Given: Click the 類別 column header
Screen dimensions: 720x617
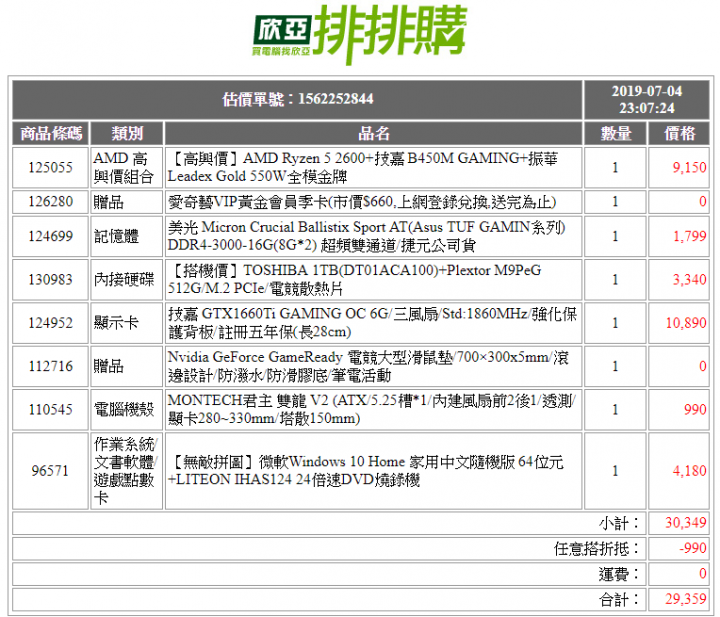Looking at the screenshot, I should (x=127, y=134).
